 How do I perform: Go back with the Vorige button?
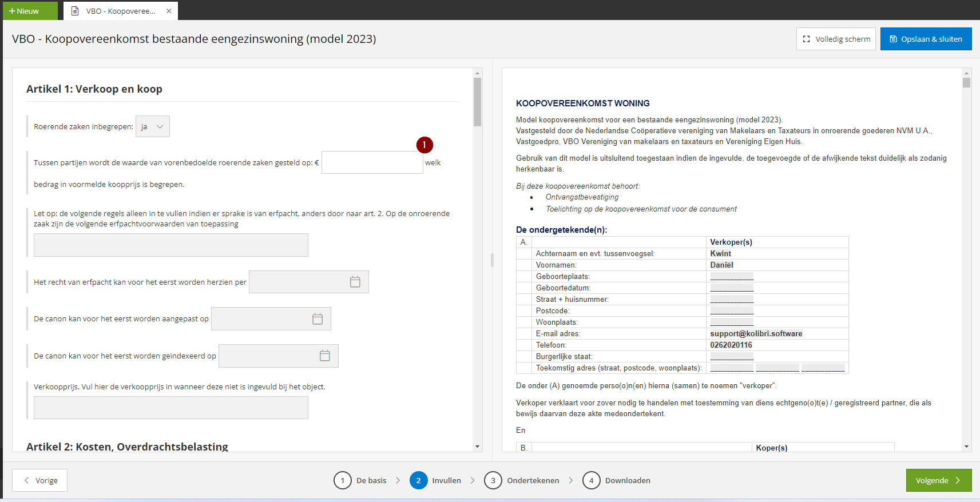(x=40, y=480)
